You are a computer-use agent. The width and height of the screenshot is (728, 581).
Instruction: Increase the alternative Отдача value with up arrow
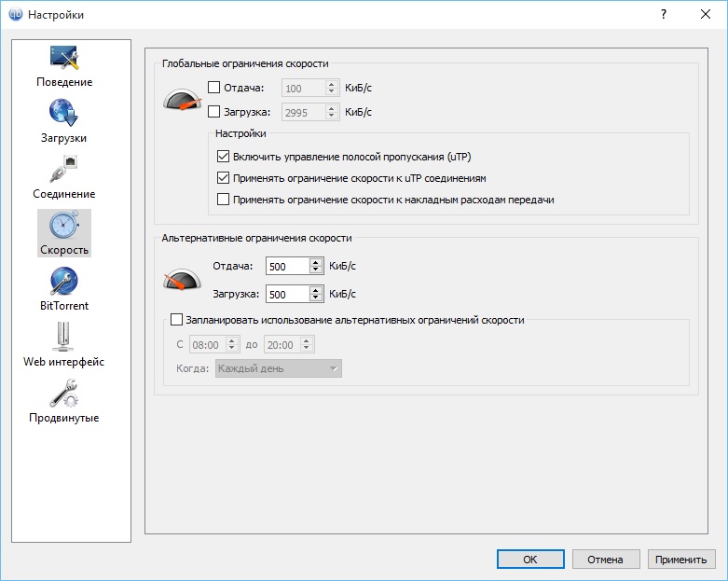click(317, 262)
